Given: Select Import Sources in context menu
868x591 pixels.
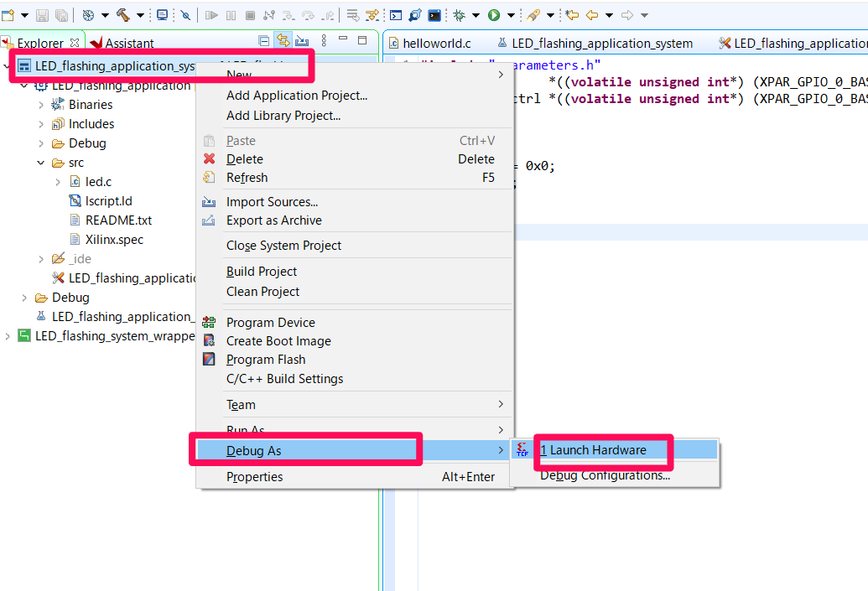Looking at the screenshot, I should pos(354,202).
